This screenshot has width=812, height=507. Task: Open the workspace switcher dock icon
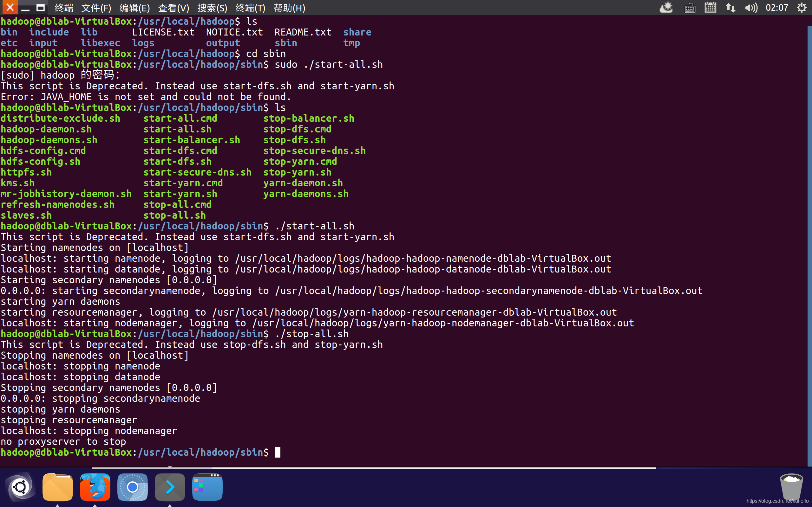point(207,487)
